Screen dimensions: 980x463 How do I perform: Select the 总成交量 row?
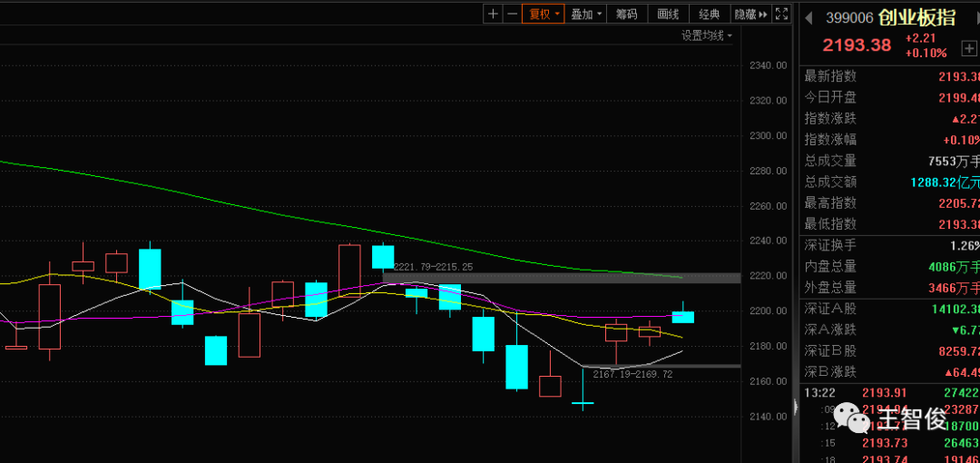pos(892,161)
